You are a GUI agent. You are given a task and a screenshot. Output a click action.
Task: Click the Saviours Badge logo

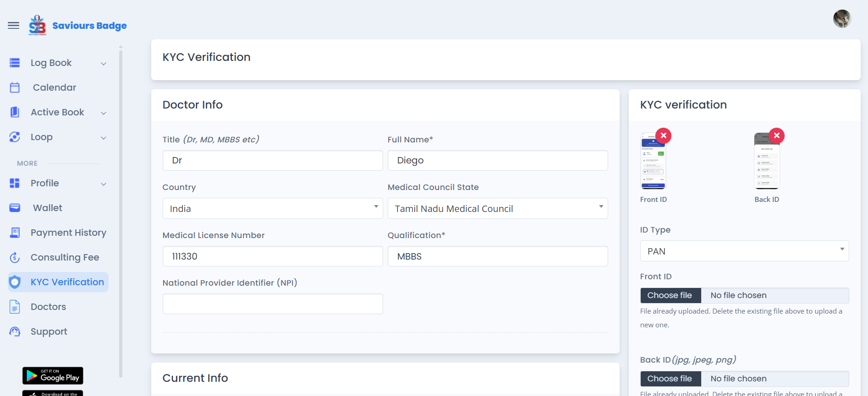click(x=38, y=26)
